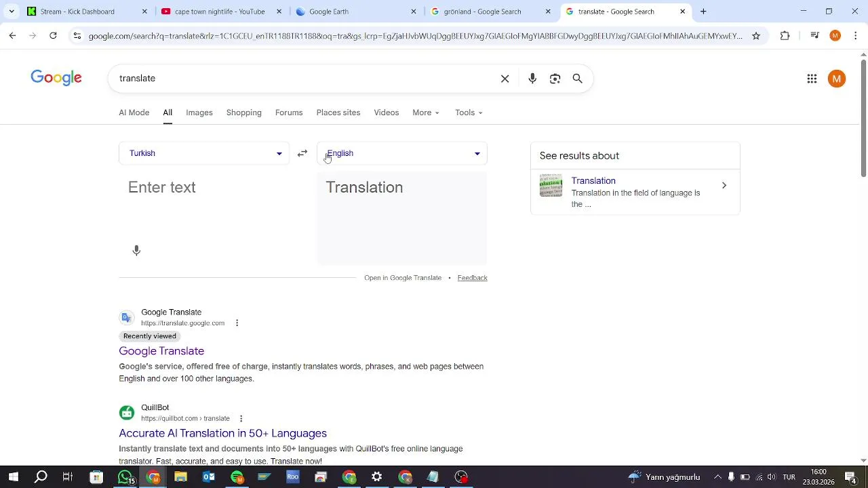This screenshot has width=868, height=488.
Task: Open a new browser tab
Action: (x=703, y=12)
